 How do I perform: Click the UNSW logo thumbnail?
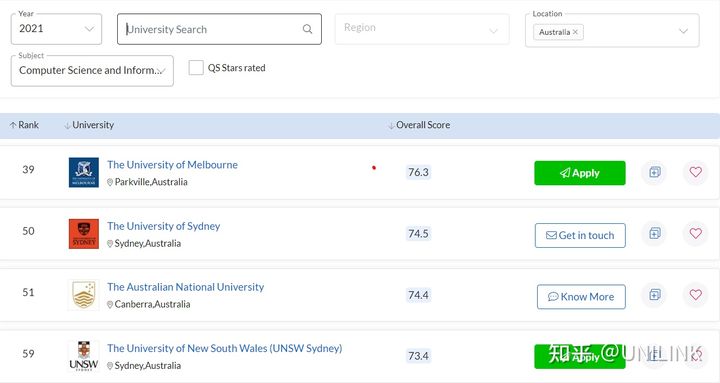tap(84, 356)
